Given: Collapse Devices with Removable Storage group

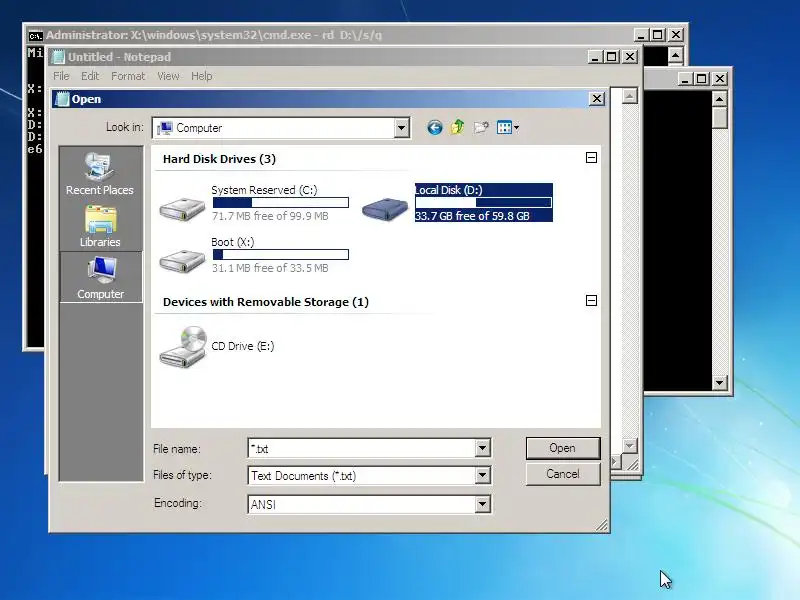Looking at the screenshot, I should (x=591, y=301).
